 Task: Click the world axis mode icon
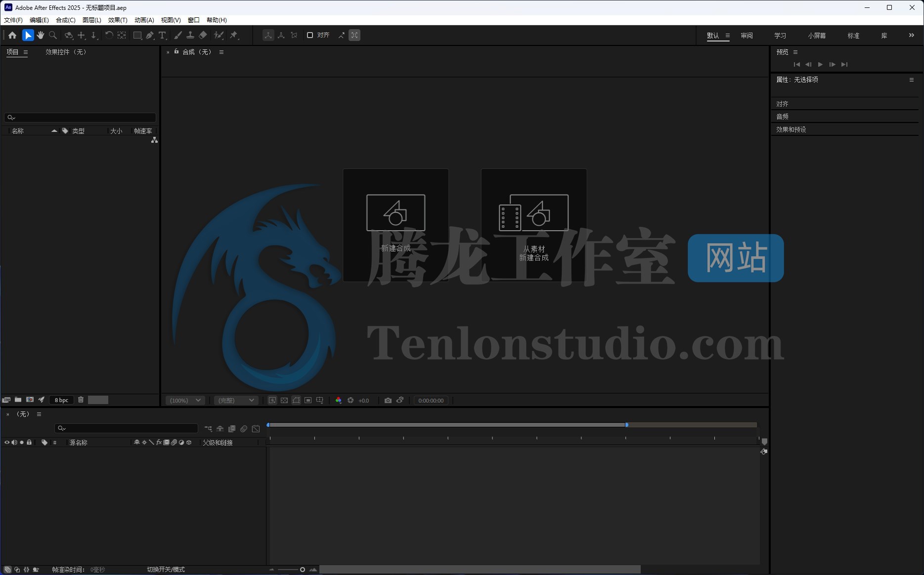(281, 35)
